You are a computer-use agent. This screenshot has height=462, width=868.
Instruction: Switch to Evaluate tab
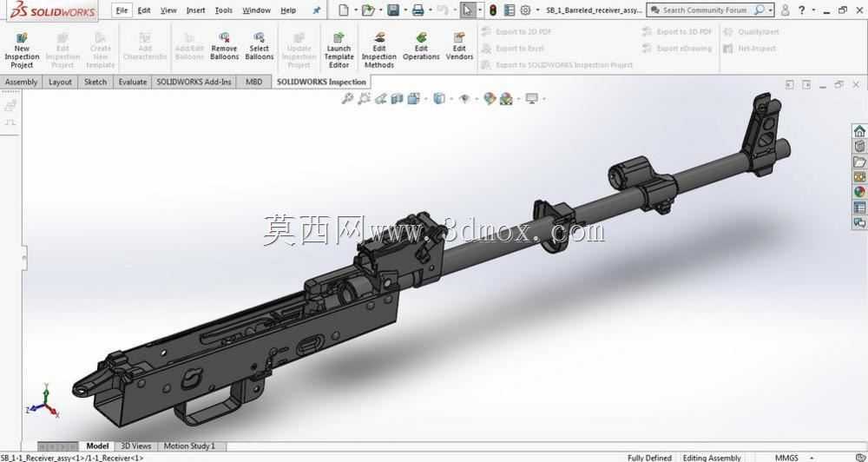(x=133, y=82)
